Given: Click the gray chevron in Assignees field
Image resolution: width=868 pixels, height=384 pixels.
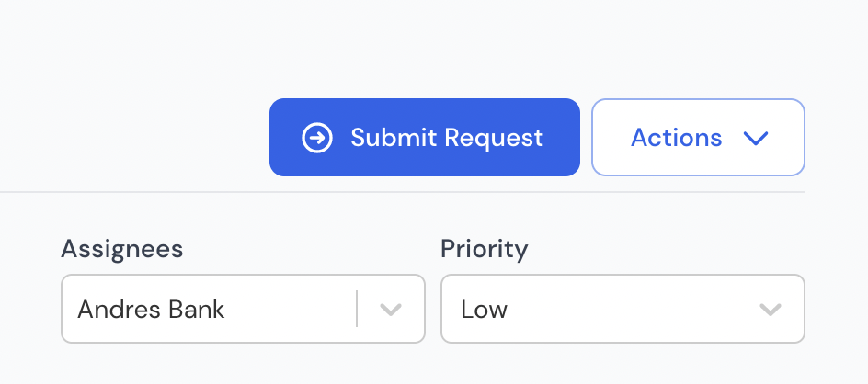Looking at the screenshot, I should (391, 310).
